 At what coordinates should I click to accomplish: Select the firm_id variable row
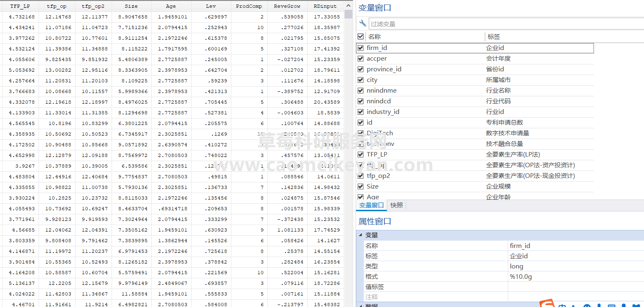475,48
